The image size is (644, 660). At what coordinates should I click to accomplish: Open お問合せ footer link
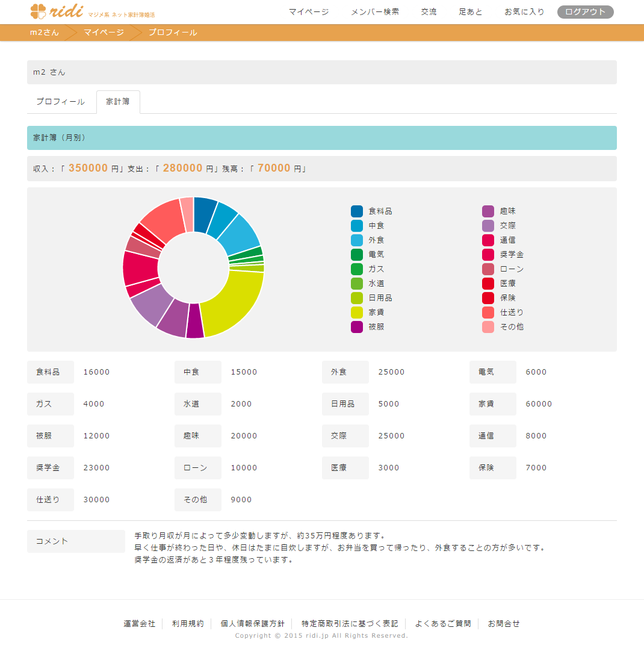pyautogui.click(x=504, y=624)
